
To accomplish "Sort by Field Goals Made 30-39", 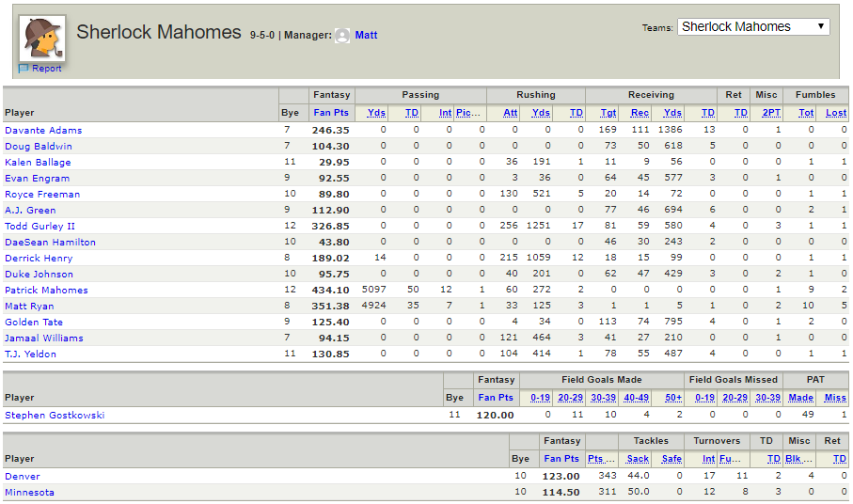I will pos(603,398).
